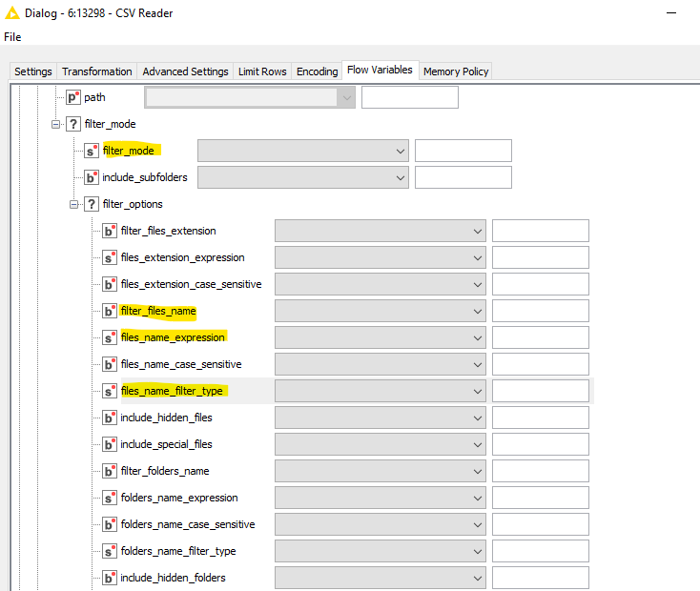Switch to the Transformation tab
The image size is (700, 591).
[x=97, y=71]
